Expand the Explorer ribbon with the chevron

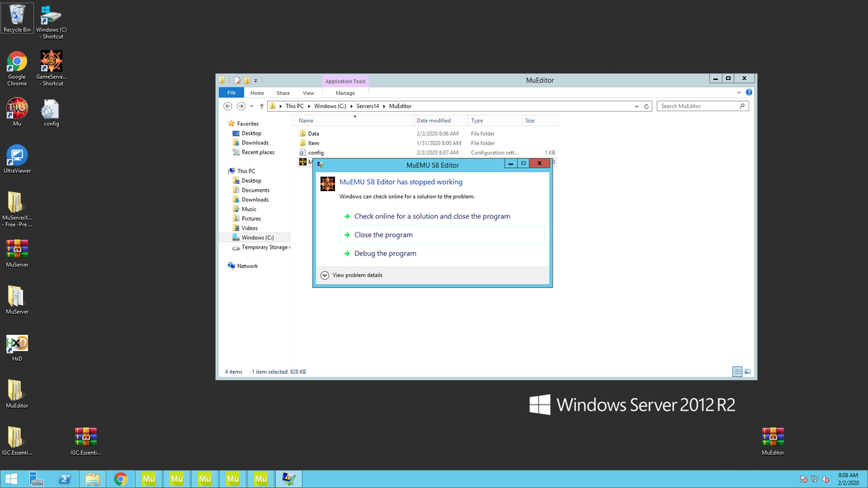(x=740, y=93)
